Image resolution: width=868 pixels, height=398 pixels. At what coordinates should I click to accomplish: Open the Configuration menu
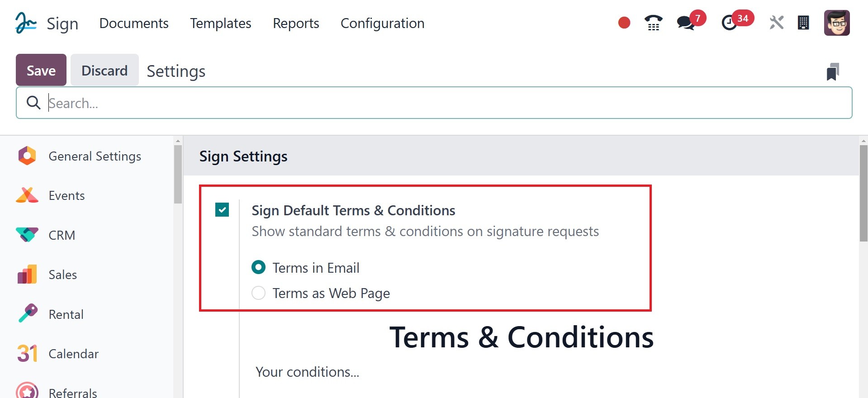pyautogui.click(x=382, y=23)
